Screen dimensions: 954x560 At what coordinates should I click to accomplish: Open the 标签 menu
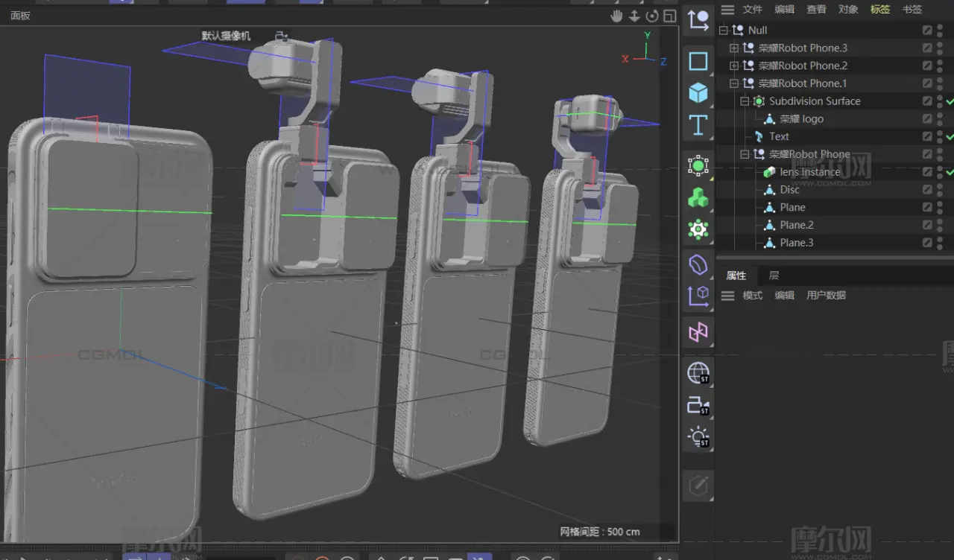coord(880,10)
